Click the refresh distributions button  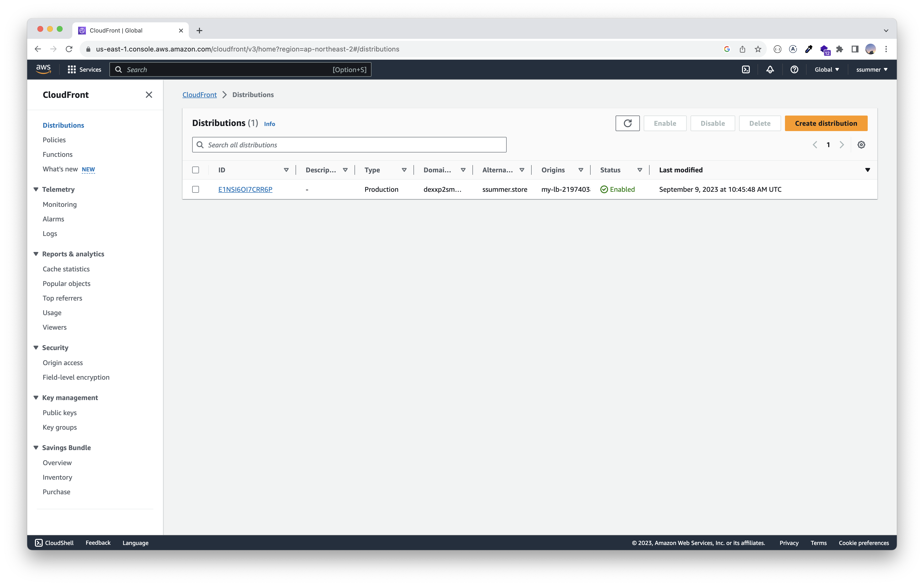[x=627, y=123]
